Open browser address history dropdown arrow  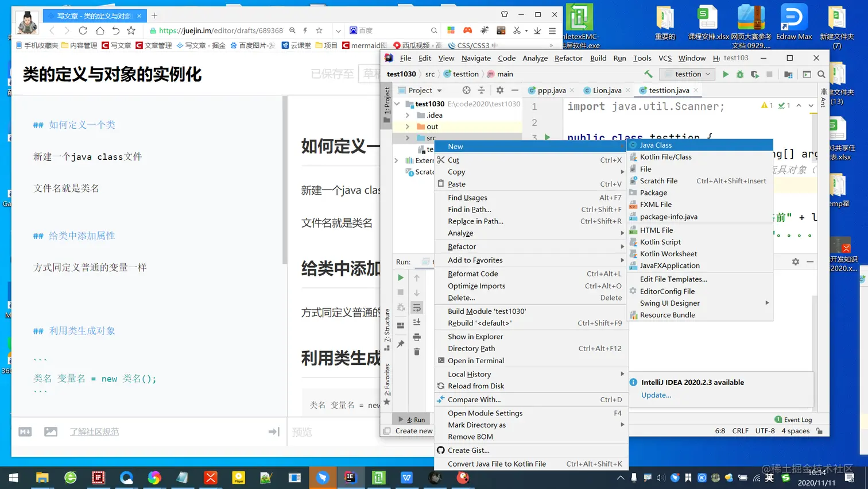click(338, 30)
